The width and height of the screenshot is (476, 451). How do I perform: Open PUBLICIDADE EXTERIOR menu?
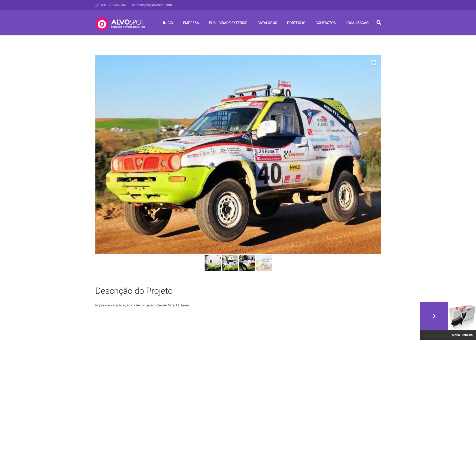coord(228,23)
